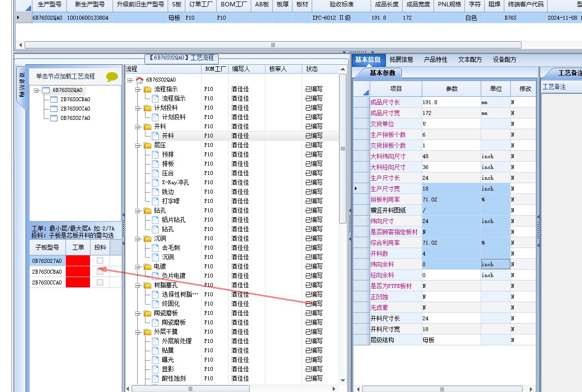Click the 2B76S0CBA0 node icon in device tree
Screen dimensions: 582x392
[54, 99]
